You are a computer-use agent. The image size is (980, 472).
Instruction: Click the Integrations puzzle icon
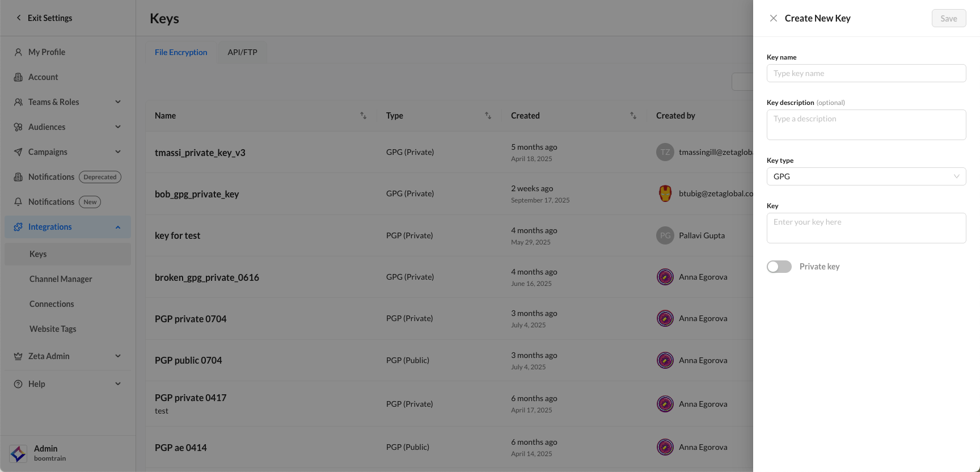click(x=18, y=227)
